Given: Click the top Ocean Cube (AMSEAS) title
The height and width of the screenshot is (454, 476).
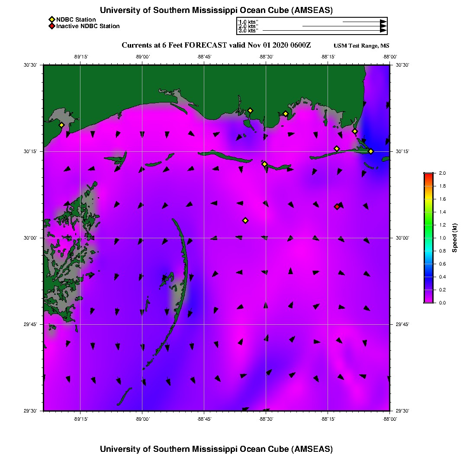Looking at the screenshot, I should [x=216, y=10].
